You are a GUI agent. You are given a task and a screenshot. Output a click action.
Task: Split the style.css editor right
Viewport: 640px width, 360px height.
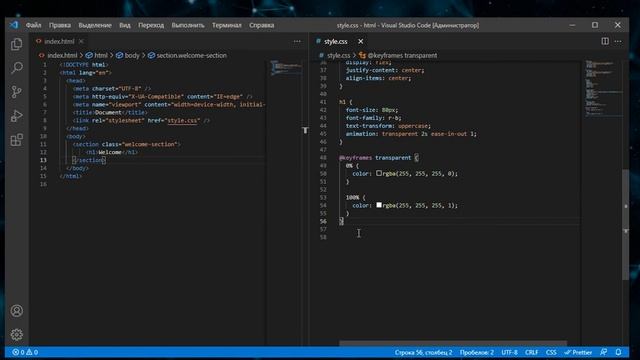point(605,41)
